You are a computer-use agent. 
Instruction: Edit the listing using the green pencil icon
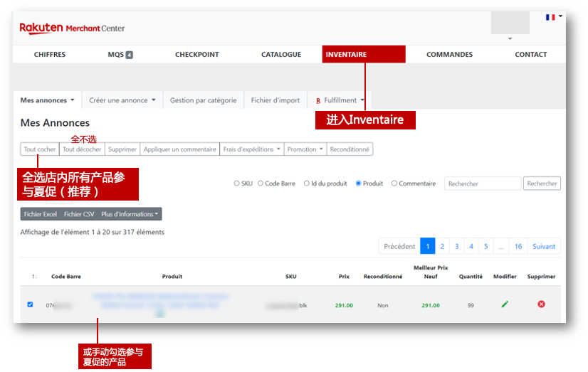coord(505,304)
